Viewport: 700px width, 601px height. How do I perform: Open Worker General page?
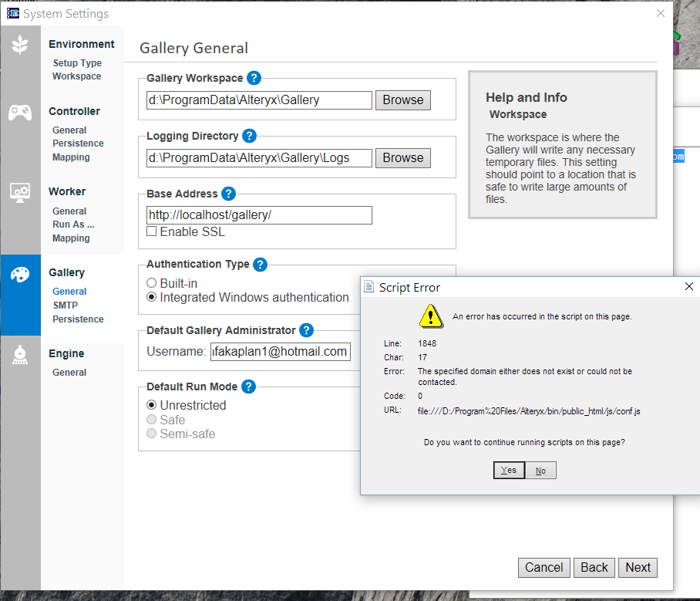coord(69,211)
